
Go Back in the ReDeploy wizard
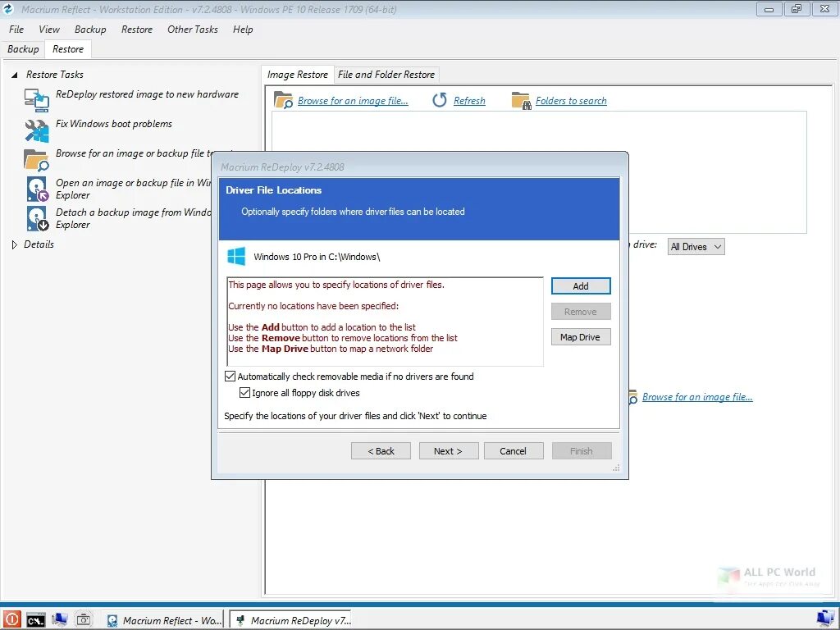tap(381, 451)
